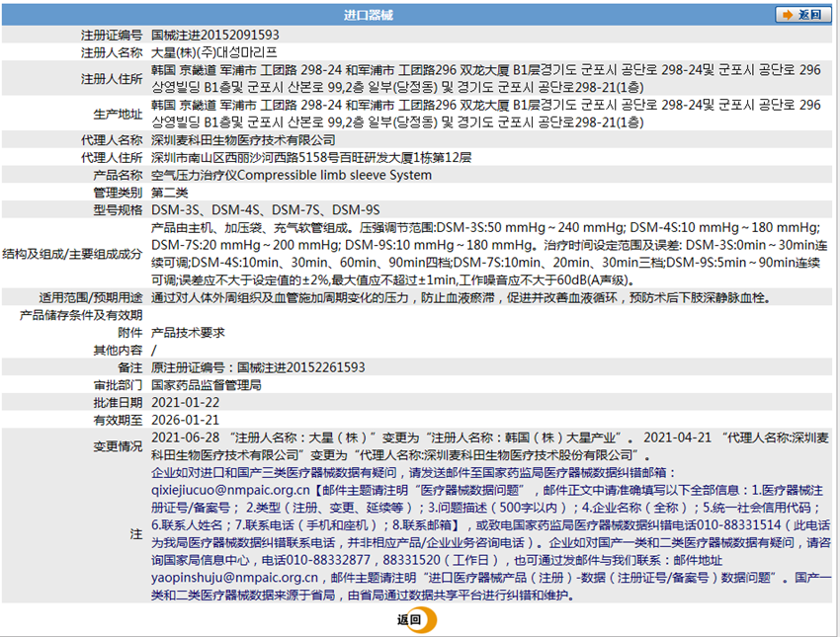Click product name Compressible limb sleeve System
840x637 pixels.
pyautogui.click(x=334, y=175)
